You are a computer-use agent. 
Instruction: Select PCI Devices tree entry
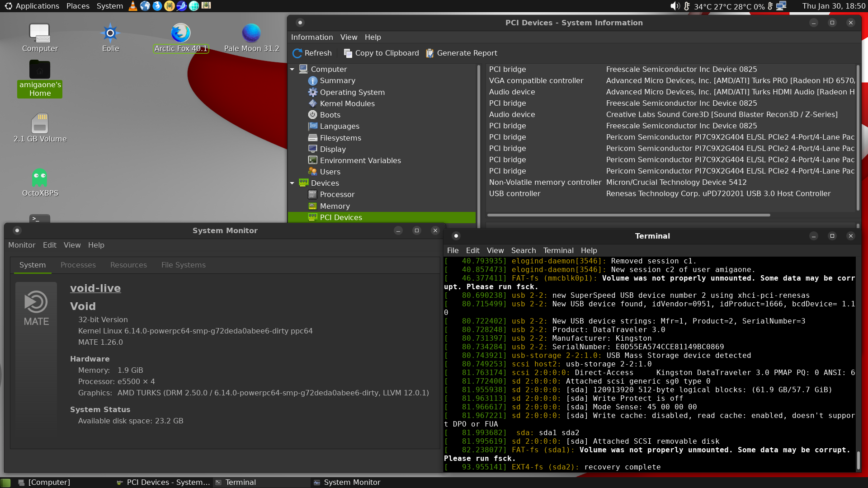(x=382, y=217)
